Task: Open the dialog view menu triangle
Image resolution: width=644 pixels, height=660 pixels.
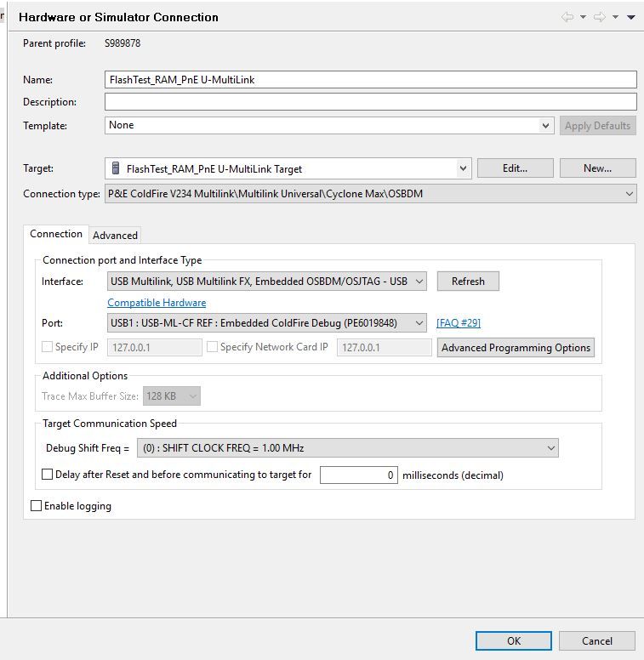Action: (631, 17)
